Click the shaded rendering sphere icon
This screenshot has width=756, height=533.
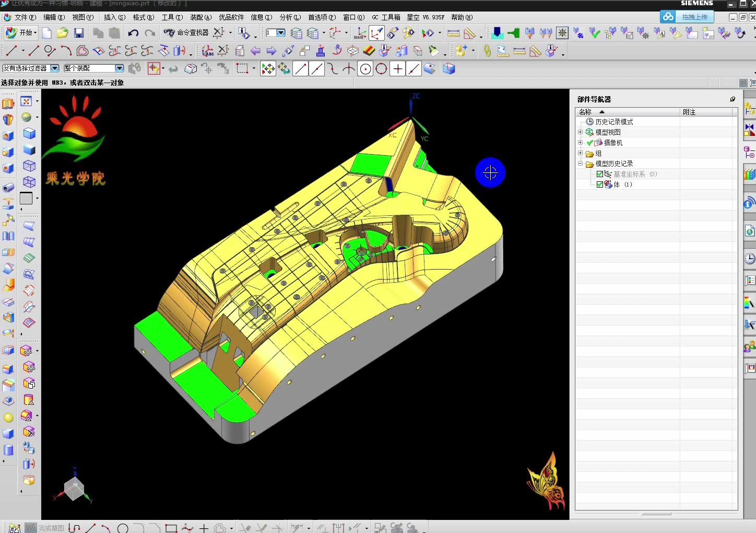27,118
